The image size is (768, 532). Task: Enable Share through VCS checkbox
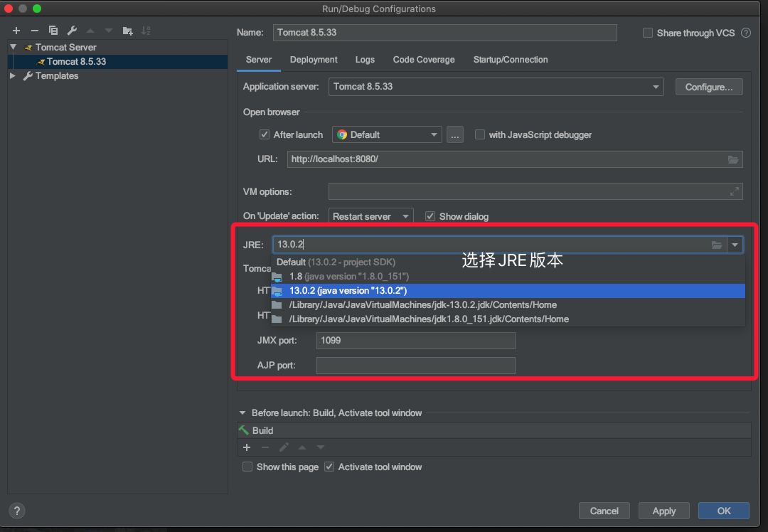pos(648,33)
